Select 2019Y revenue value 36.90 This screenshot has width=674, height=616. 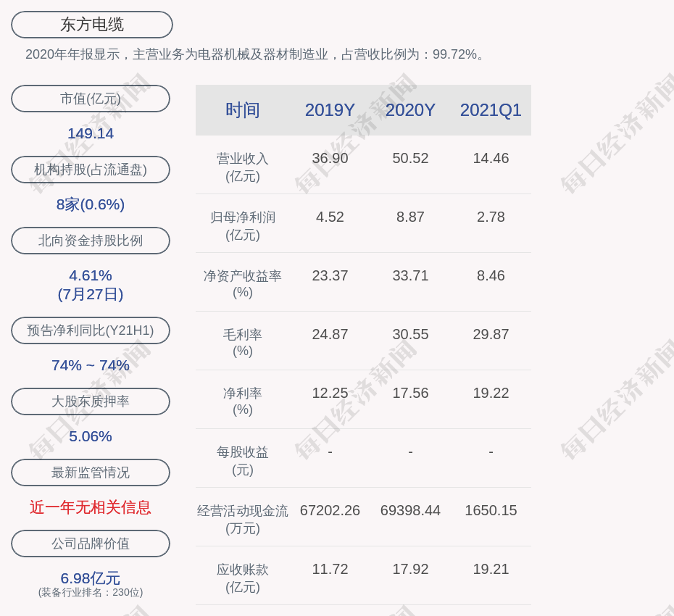tap(330, 158)
